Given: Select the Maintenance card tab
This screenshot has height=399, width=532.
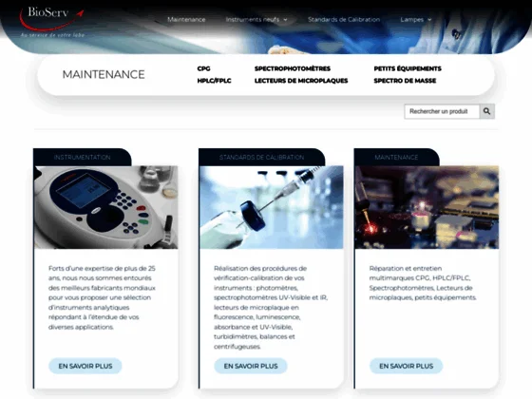Looking at the screenshot, I should (396, 157).
